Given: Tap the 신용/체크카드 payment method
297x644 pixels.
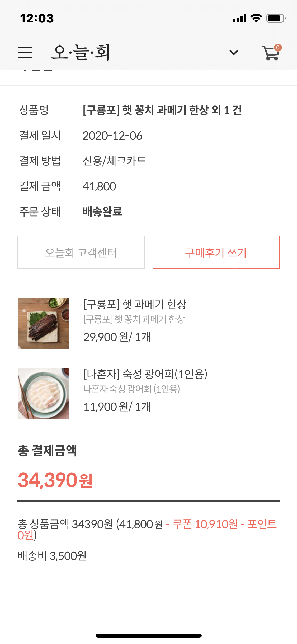Looking at the screenshot, I should tap(114, 161).
